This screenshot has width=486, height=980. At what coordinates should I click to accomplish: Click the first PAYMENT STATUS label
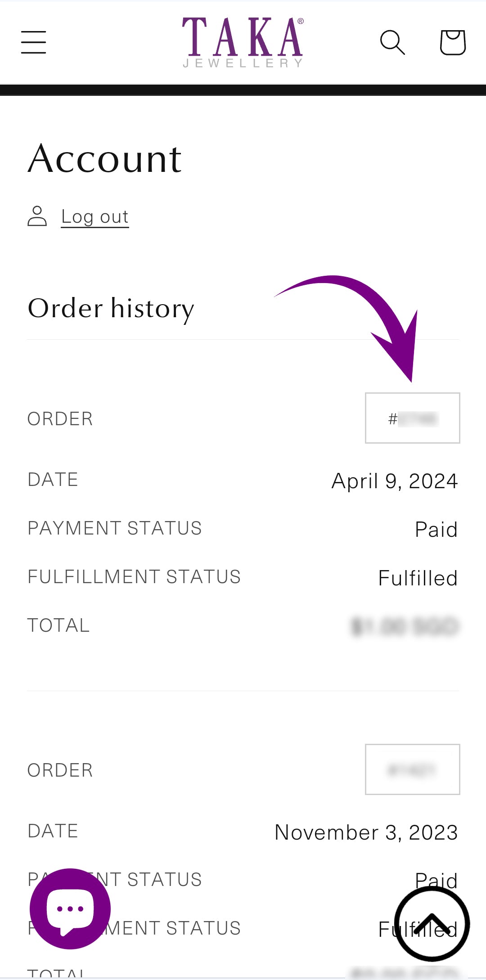[x=115, y=528]
